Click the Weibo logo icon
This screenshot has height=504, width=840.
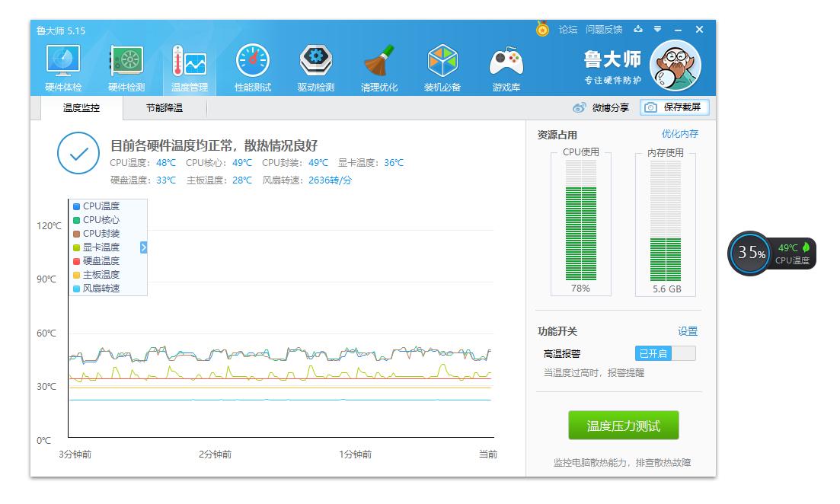[579, 107]
